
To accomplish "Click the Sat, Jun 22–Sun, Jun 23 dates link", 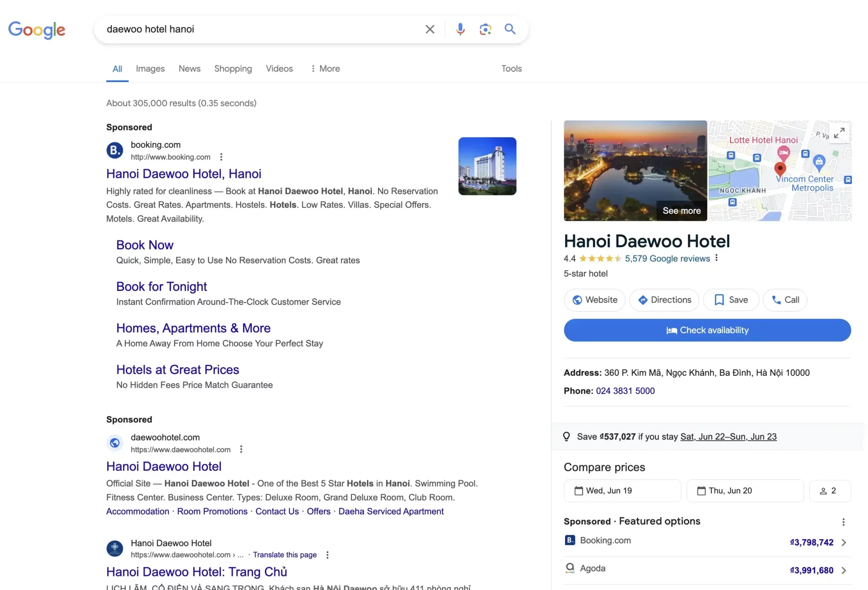I will [728, 437].
